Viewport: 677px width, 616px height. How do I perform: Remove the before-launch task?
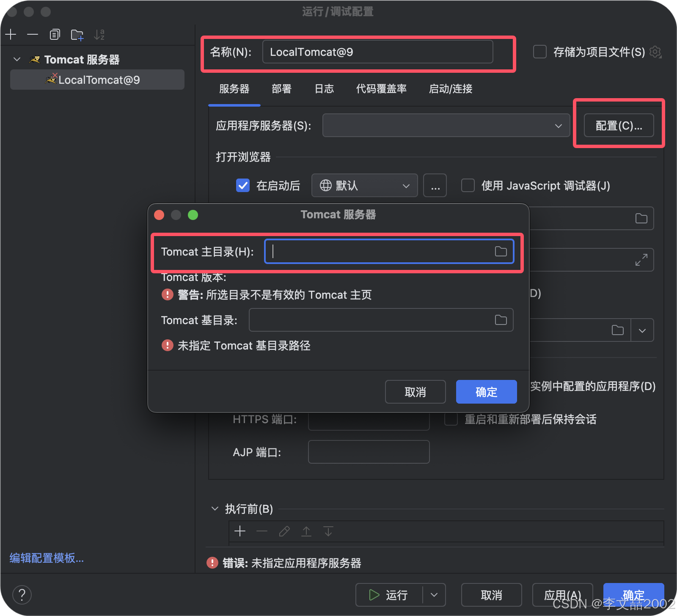click(x=262, y=531)
